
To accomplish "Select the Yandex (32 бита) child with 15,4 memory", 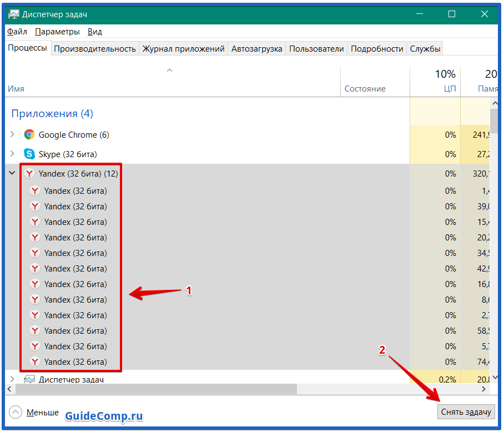I will pos(75,222).
